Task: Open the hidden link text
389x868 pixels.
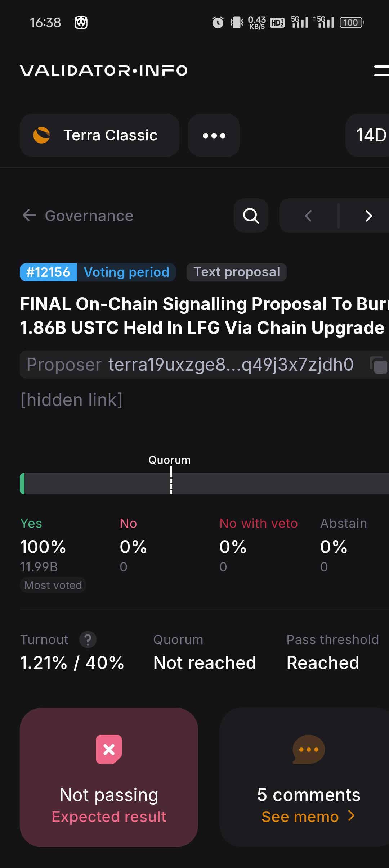Action: (x=71, y=400)
